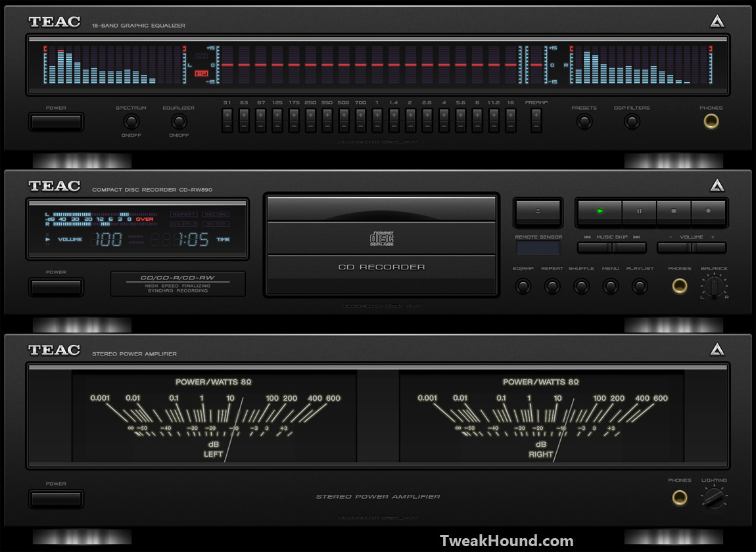This screenshot has width=756, height=552.
Task: Click the Remote Sensor window
Action: coord(538,248)
